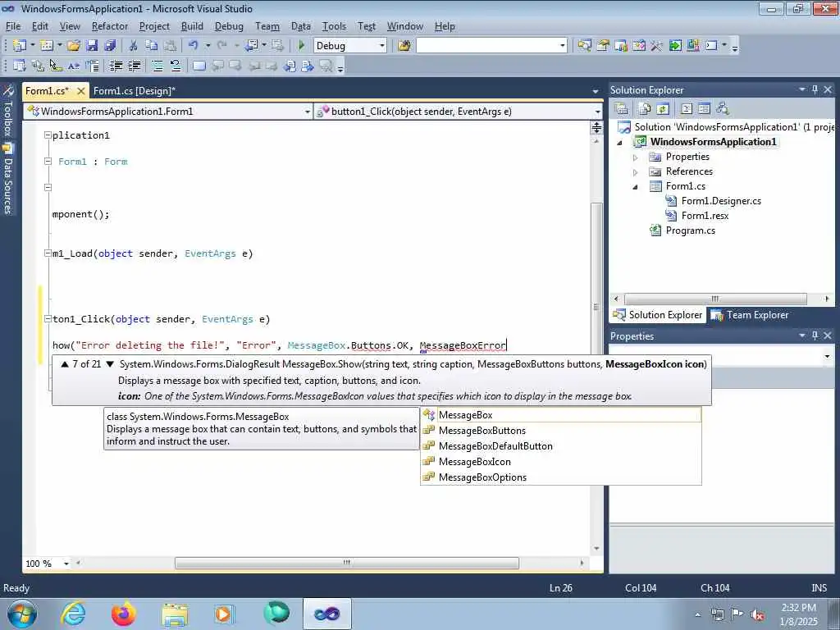Show next overload with the down arrow
This screenshot has height=630, width=840.
[110, 364]
